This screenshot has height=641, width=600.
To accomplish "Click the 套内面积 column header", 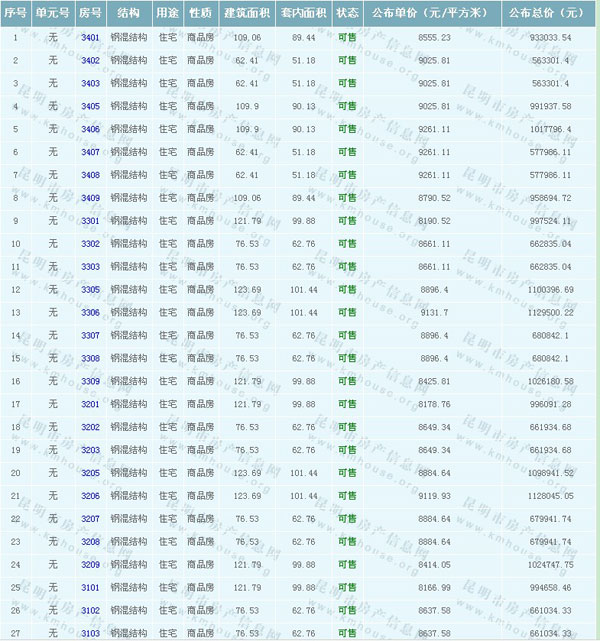I will click(303, 14).
